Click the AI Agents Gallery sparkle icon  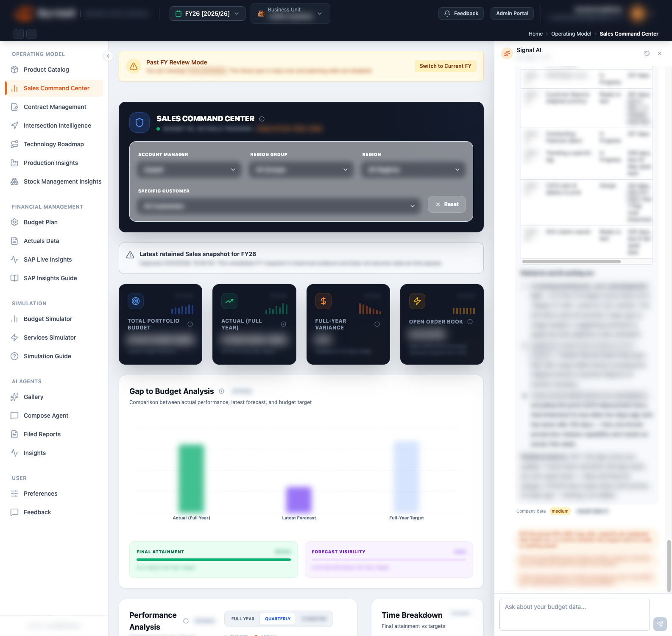click(x=14, y=397)
